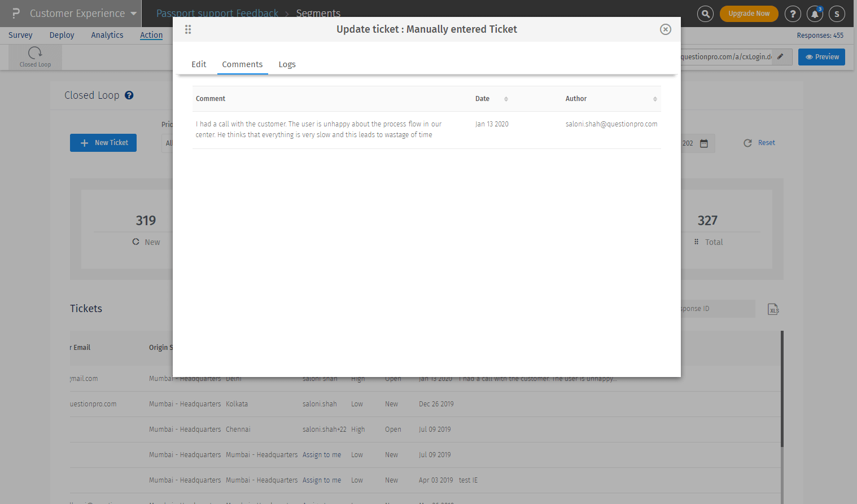Click the QuestionPro P logo
857x504 pixels.
click(x=16, y=13)
